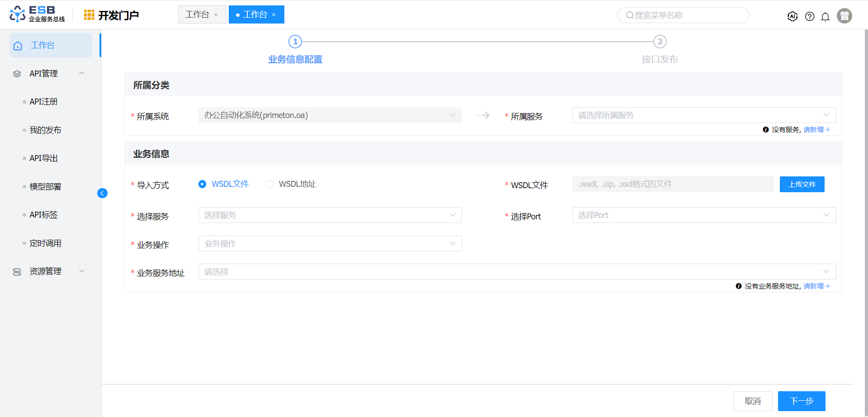The width and height of the screenshot is (868, 417).
Task: Select the WSDL文件 radio button
Action: click(203, 184)
